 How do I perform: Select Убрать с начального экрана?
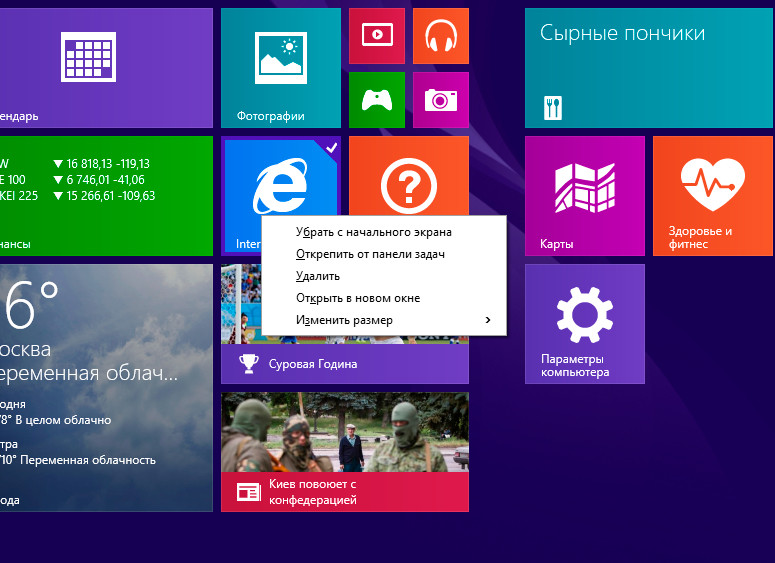coord(373,232)
